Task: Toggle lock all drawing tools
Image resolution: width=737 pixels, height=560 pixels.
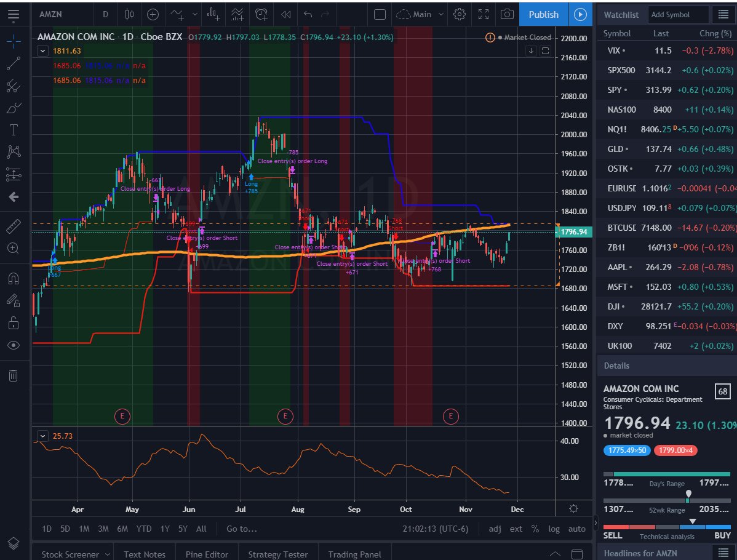Action: tap(13, 322)
